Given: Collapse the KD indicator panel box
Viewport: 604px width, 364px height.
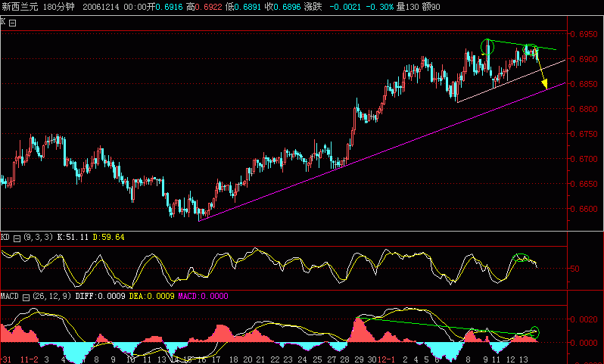Looking at the screenshot, I should (17, 239).
